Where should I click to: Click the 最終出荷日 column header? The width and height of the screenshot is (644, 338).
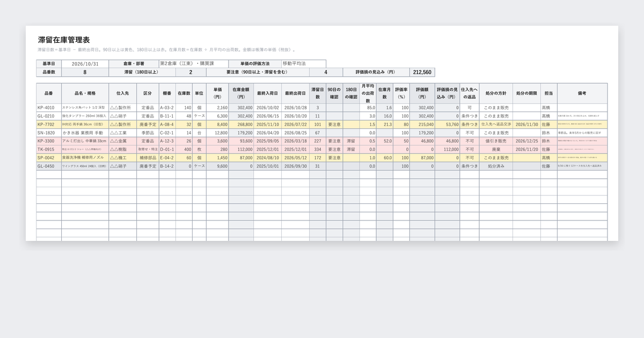[x=295, y=93]
